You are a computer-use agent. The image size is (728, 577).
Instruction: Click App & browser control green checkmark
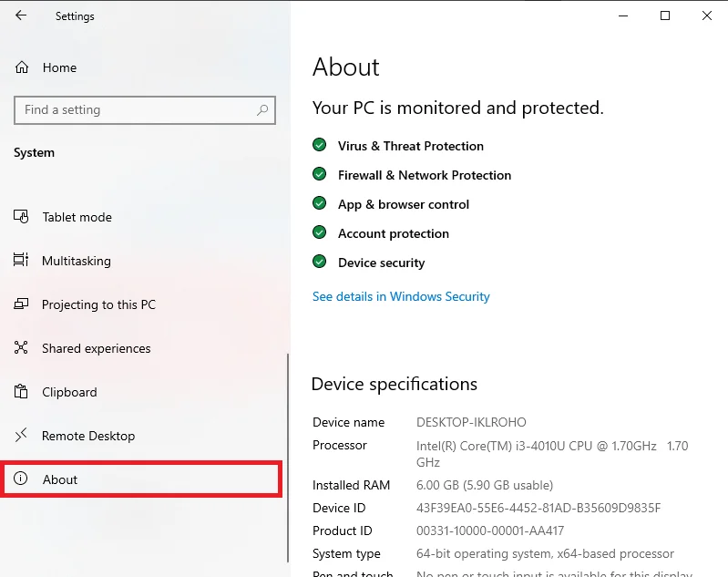click(x=320, y=203)
